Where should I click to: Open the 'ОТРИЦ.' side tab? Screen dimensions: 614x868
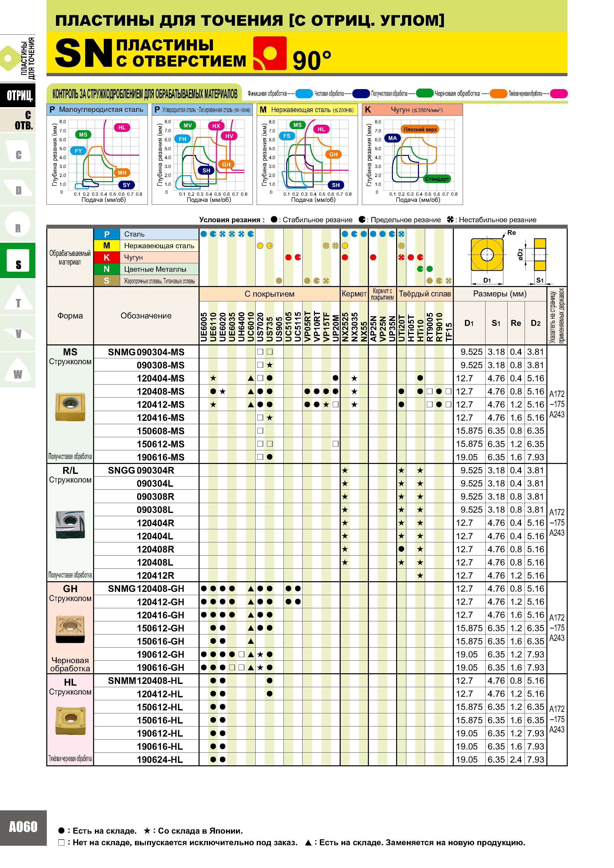point(18,95)
